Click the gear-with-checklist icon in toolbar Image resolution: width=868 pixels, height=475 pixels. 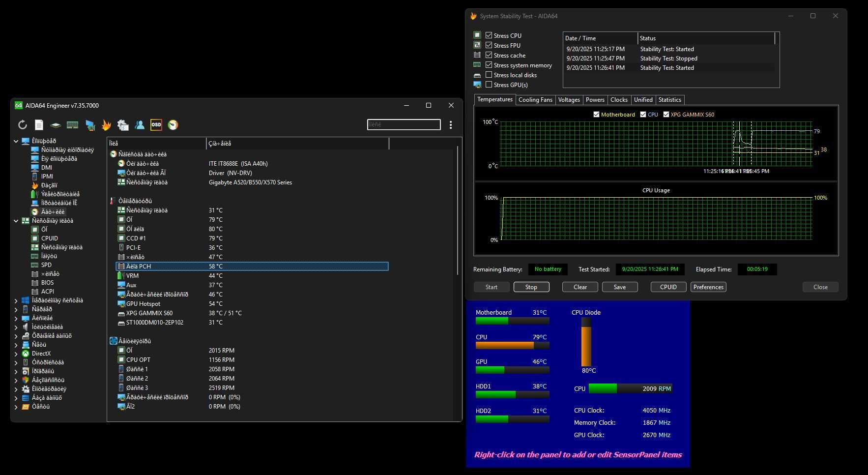[x=123, y=125]
